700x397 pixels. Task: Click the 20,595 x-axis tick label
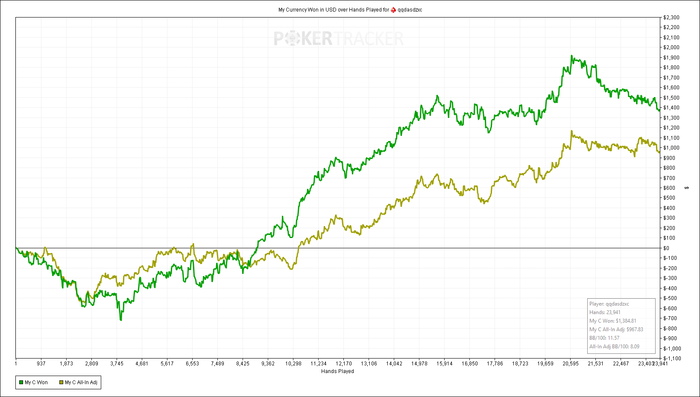(x=571, y=364)
